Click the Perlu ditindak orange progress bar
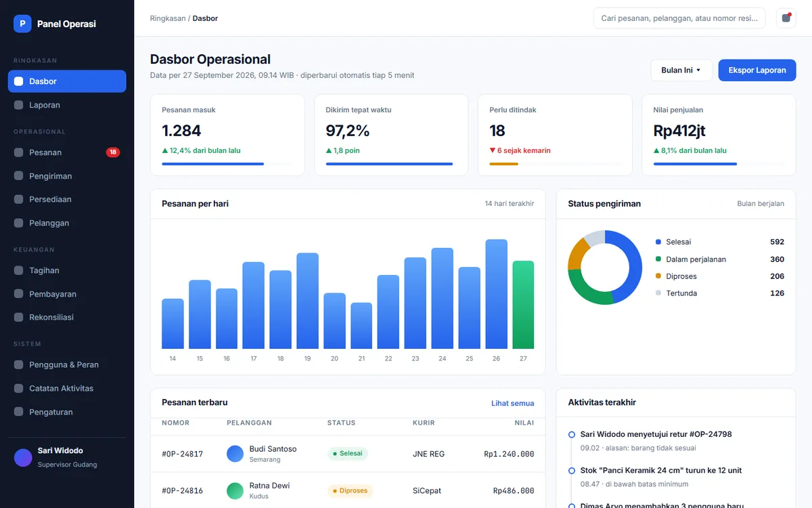Screen dimensions: 812x508 coord(503,164)
